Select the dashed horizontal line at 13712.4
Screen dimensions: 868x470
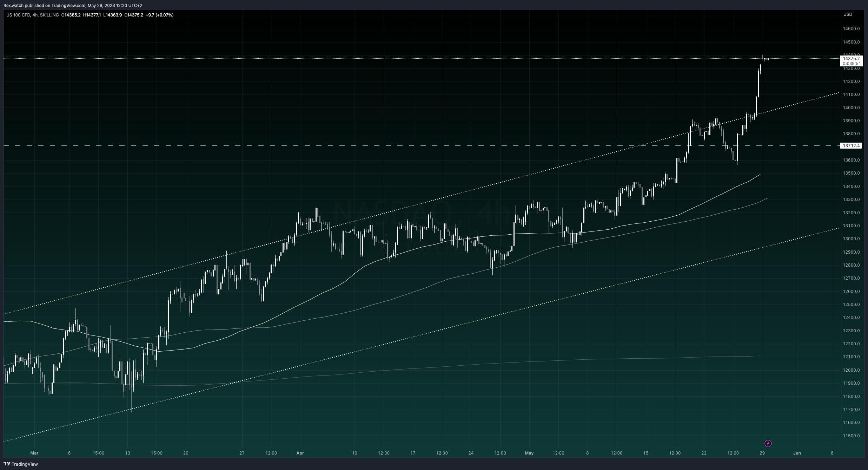tap(421, 145)
